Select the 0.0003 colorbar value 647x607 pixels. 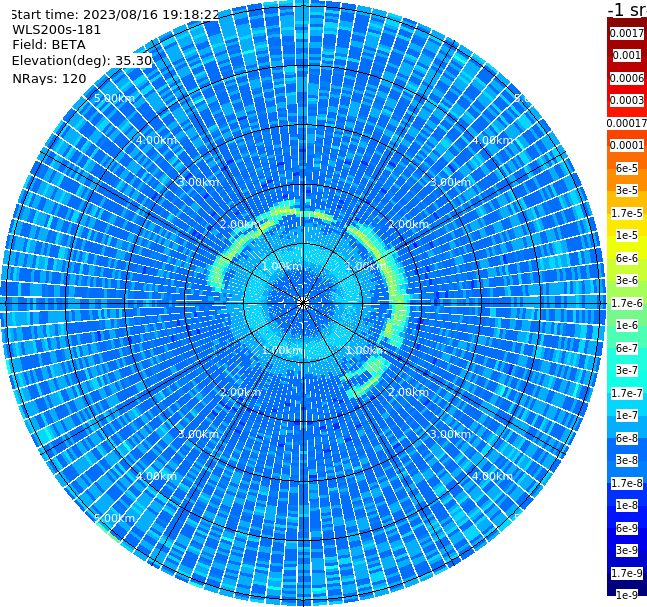tap(627, 100)
